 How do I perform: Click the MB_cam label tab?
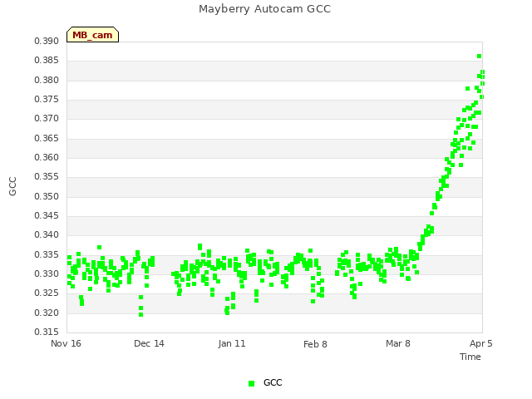tap(92, 35)
